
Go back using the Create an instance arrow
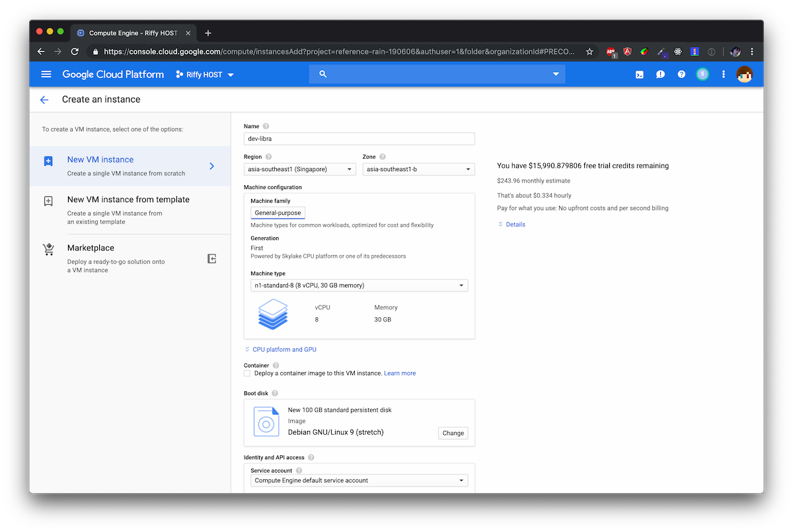(44, 100)
